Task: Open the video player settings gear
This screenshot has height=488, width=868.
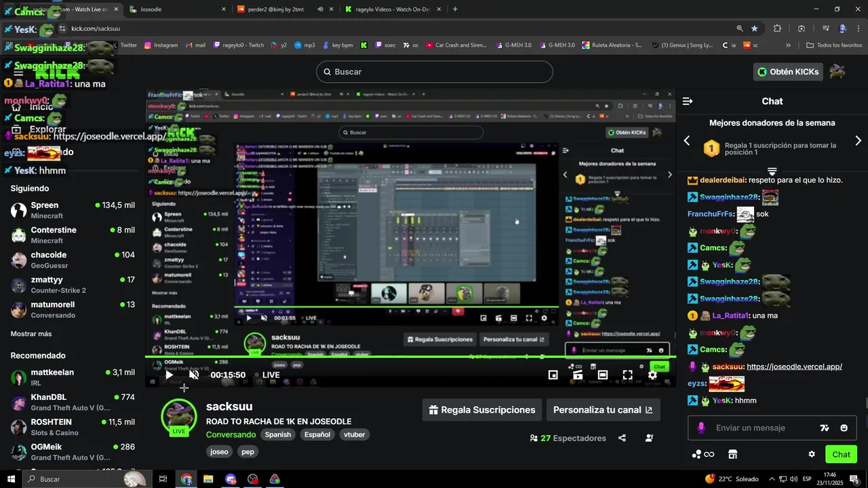Action: [x=652, y=375]
